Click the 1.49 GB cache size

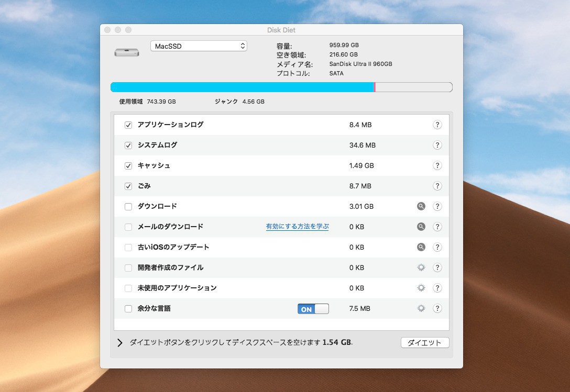tap(361, 165)
